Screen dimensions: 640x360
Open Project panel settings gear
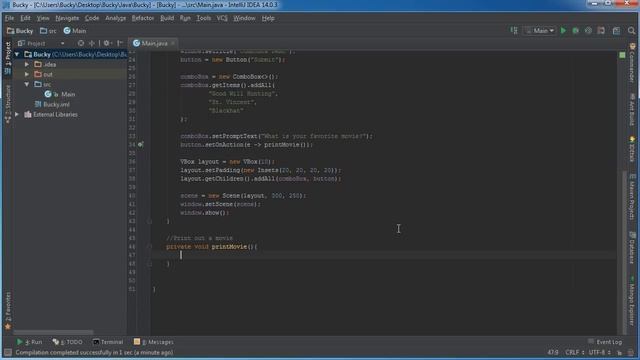pos(107,43)
